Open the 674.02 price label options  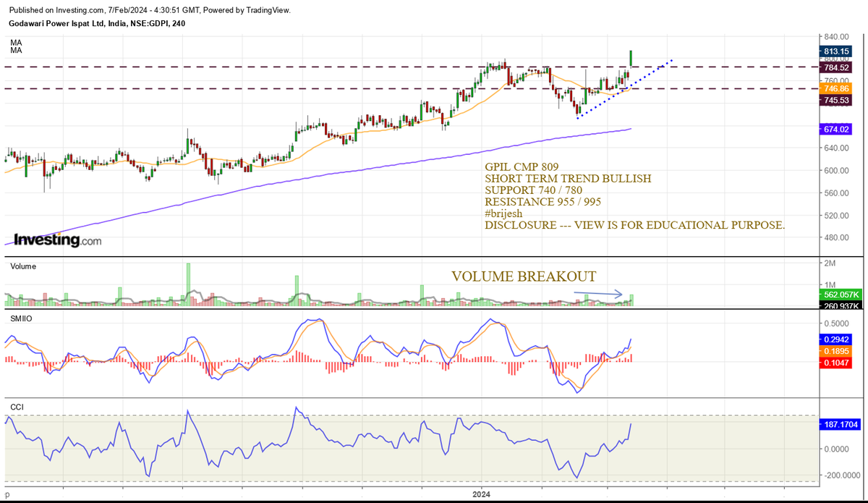tap(835, 129)
